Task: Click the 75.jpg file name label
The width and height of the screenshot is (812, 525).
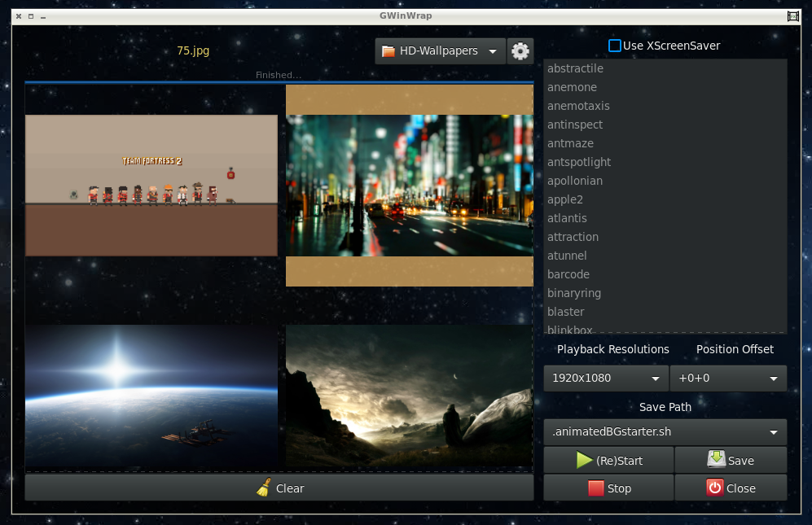Action: (x=193, y=50)
